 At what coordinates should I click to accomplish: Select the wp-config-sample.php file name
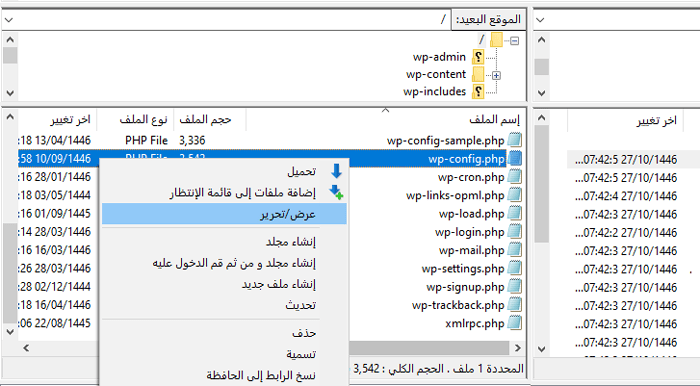pyautogui.click(x=446, y=141)
